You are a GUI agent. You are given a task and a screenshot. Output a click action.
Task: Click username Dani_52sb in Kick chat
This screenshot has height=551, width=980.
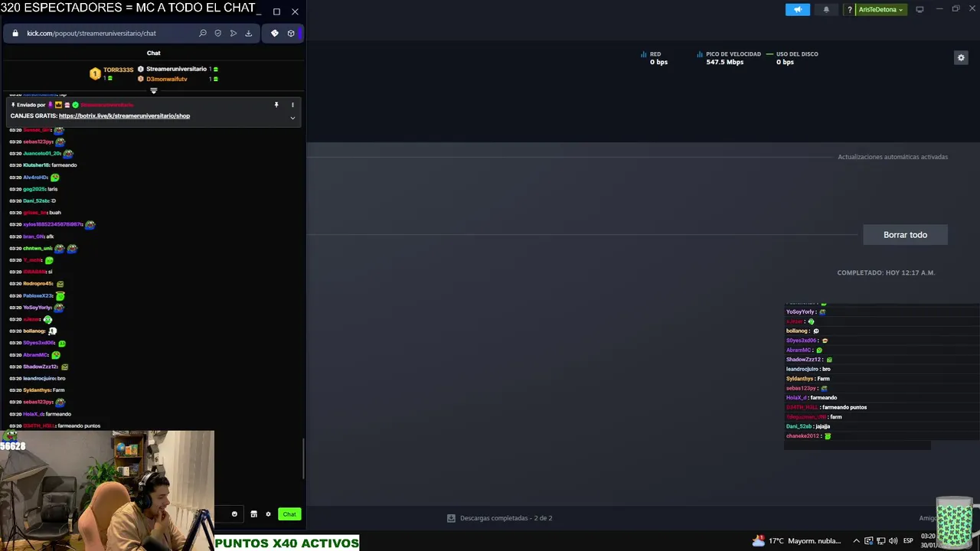click(36, 201)
